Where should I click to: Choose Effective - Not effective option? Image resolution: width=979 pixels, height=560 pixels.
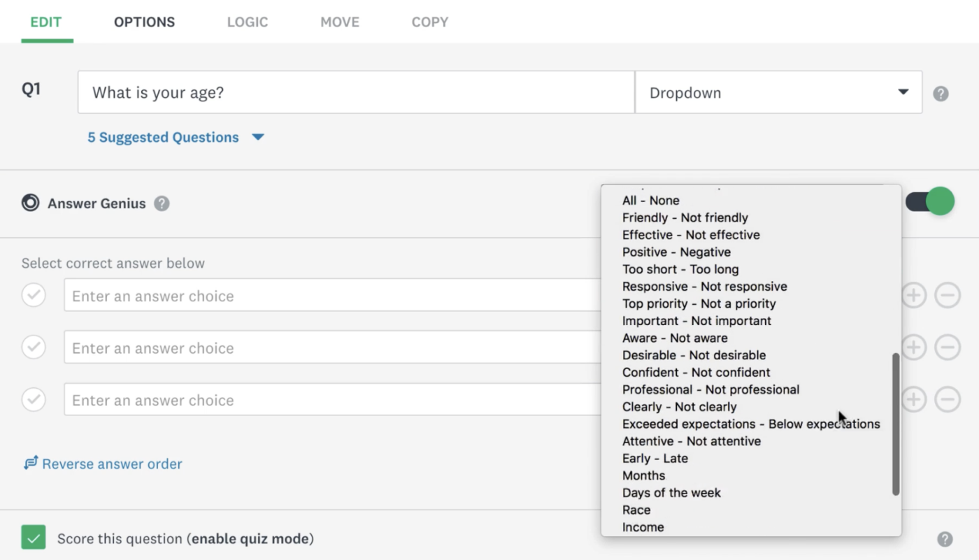click(x=691, y=235)
